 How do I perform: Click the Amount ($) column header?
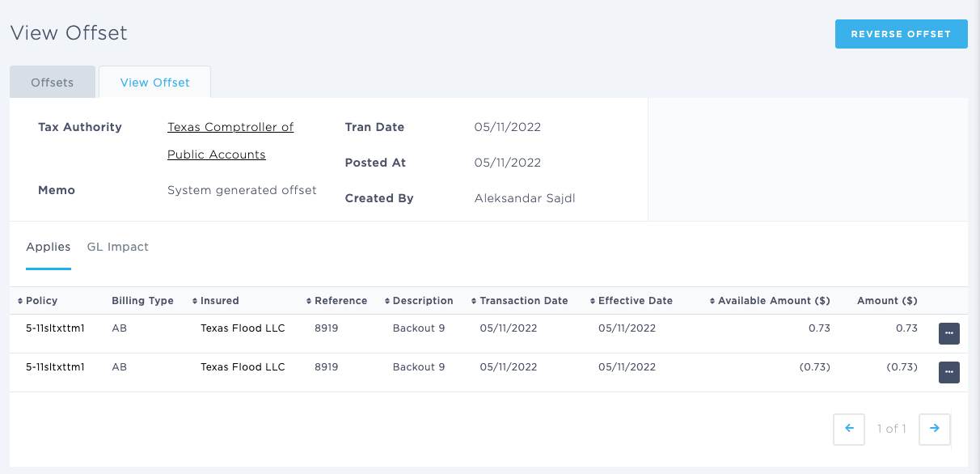tap(887, 301)
